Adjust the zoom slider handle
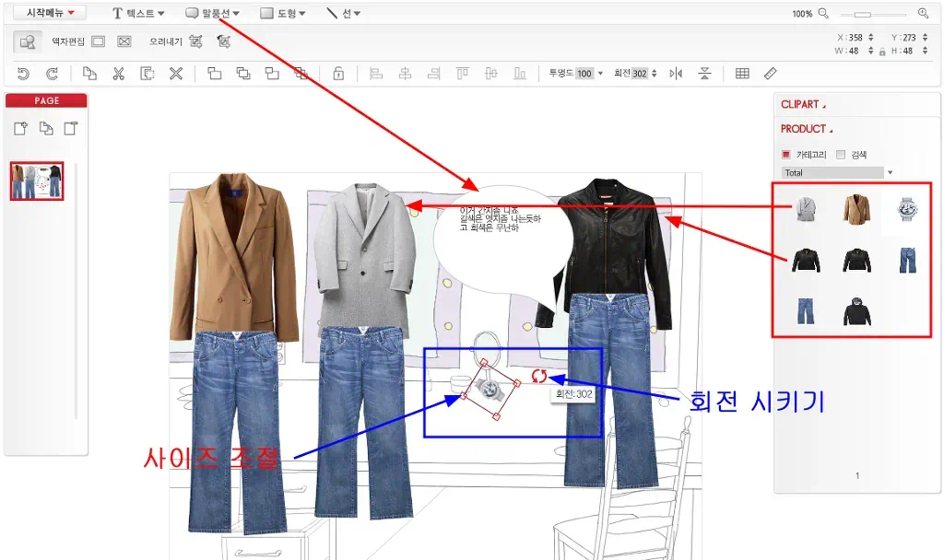 pos(863,14)
